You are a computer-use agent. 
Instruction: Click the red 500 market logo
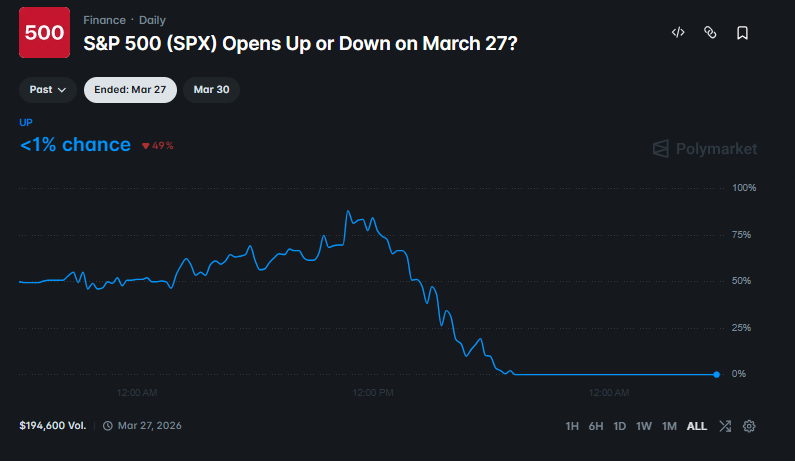[x=45, y=32]
